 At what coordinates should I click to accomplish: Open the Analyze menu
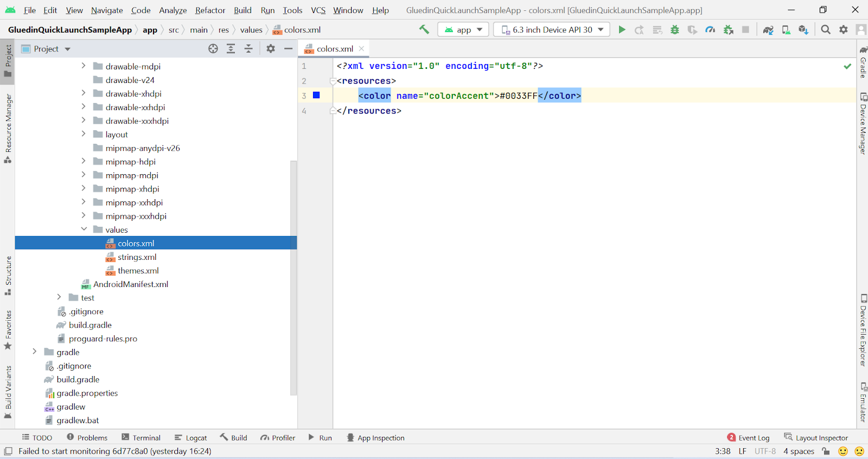(x=173, y=10)
